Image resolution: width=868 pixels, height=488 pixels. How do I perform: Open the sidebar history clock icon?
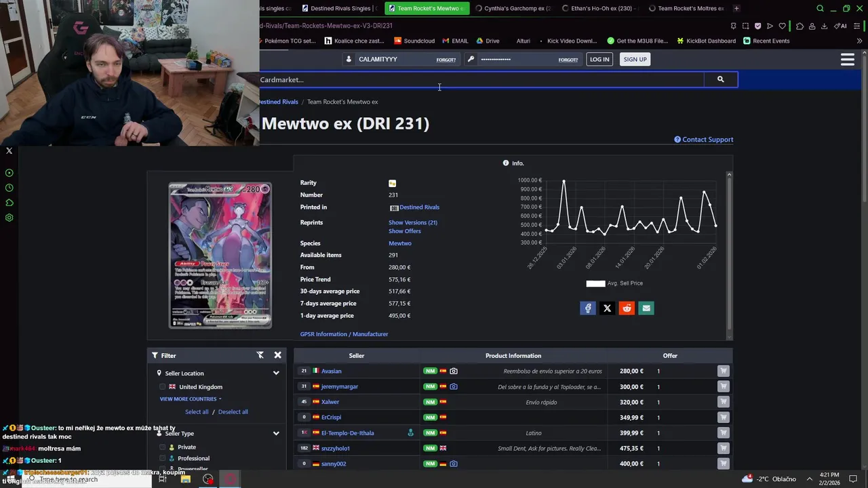[9, 188]
